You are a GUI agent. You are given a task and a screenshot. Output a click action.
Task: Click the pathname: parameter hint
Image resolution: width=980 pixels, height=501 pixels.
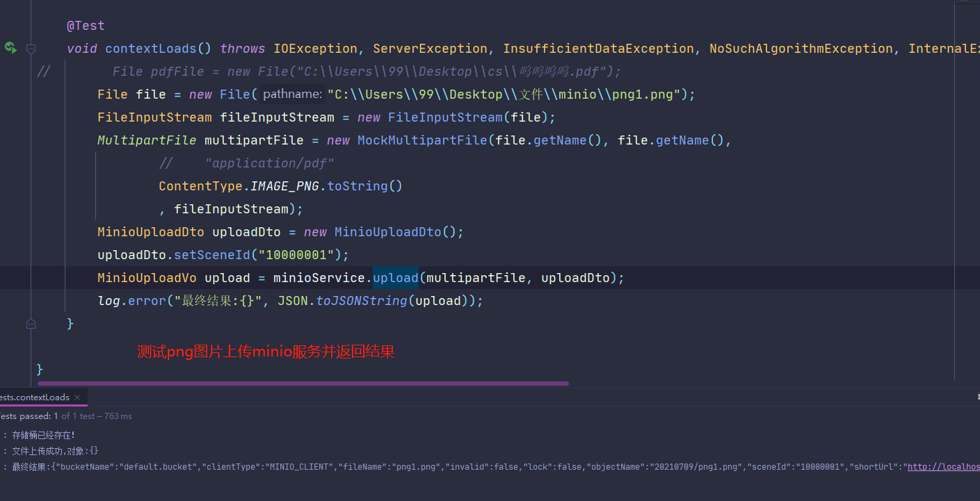pos(292,95)
